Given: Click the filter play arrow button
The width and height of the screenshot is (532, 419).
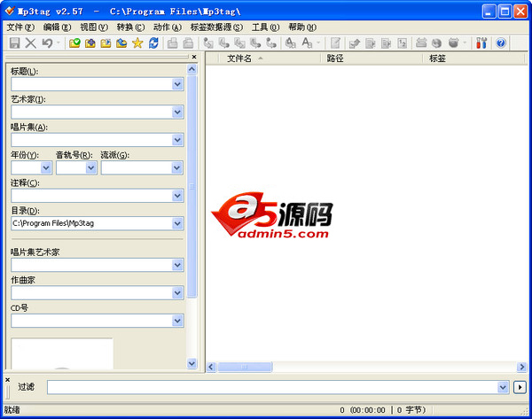Looking at the screenshot, I should [x=520, y=387].
